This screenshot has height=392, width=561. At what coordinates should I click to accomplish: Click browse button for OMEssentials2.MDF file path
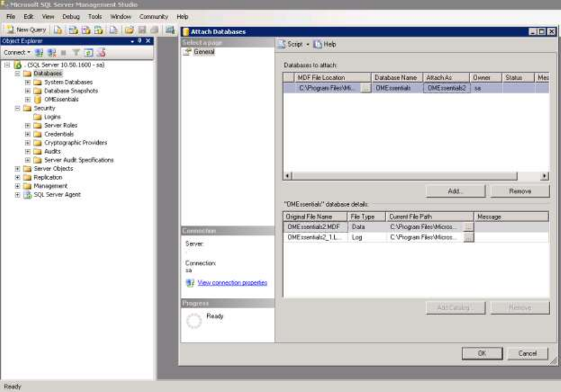pos(468,227)
